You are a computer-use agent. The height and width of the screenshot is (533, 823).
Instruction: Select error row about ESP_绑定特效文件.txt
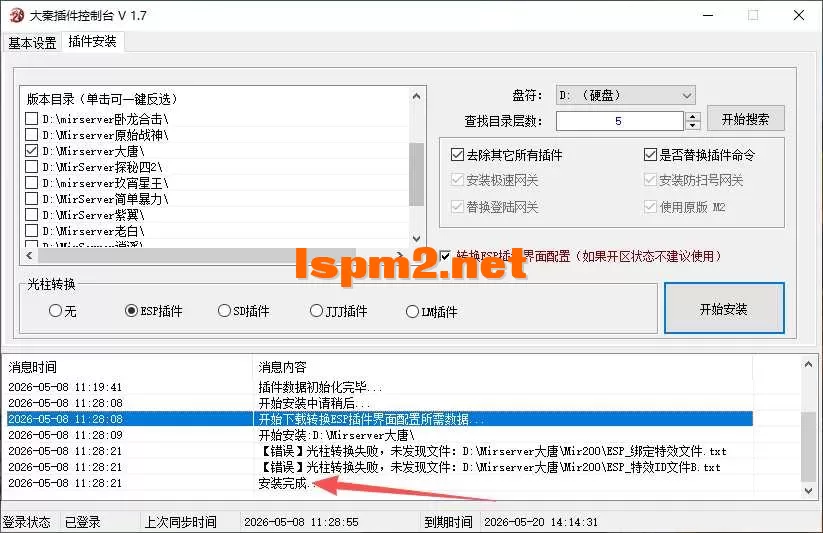tap(379, 451)
